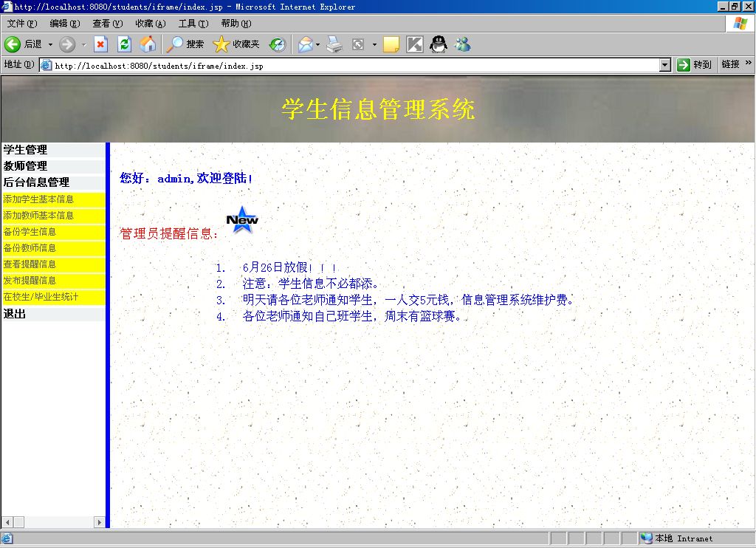Click sidebar scrollbar right arrow

tap(99, 522)
